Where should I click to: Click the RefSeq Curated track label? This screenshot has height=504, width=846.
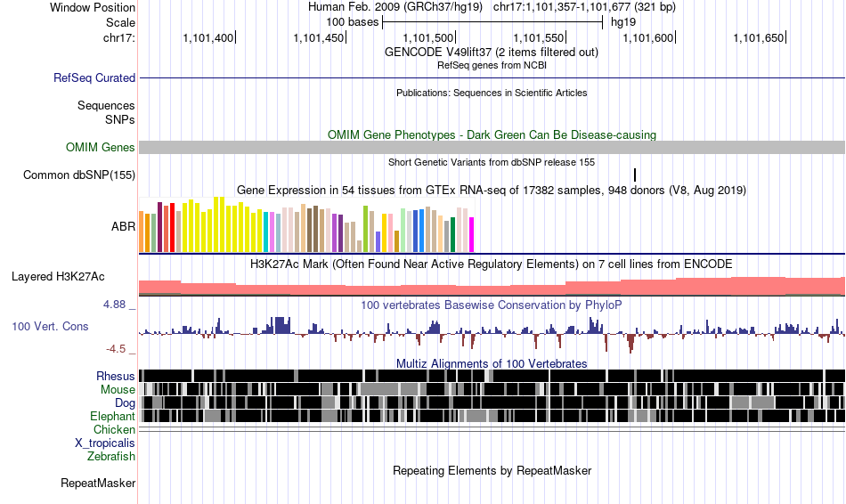pyautogui.click(x=94, y=77)
